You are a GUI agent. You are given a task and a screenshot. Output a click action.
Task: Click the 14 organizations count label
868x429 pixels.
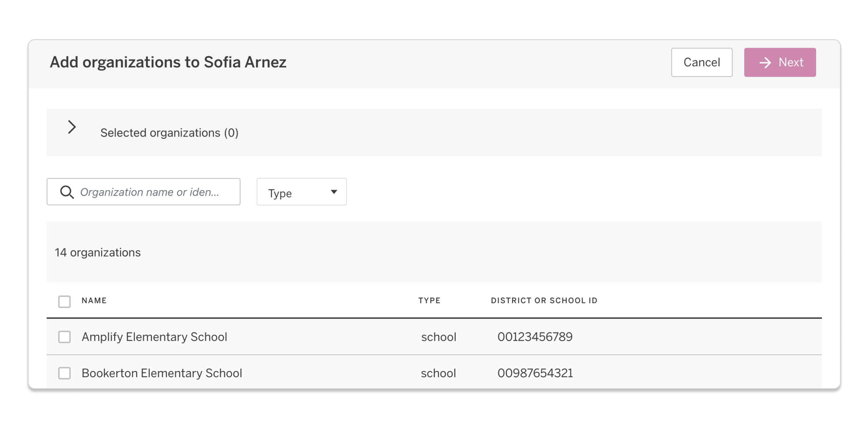tap(98, 252)
